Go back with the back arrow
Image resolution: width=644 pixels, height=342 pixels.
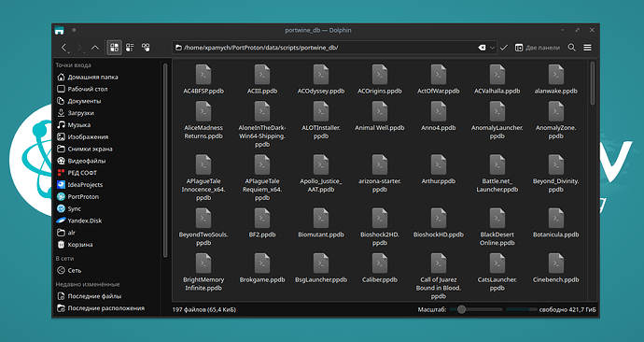63,48
